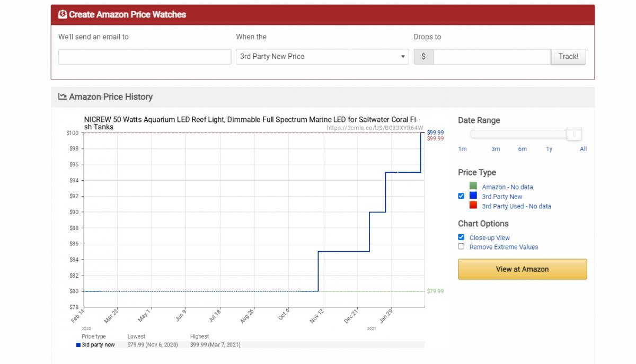Click the Date Range slider handle

click(574, 134)
